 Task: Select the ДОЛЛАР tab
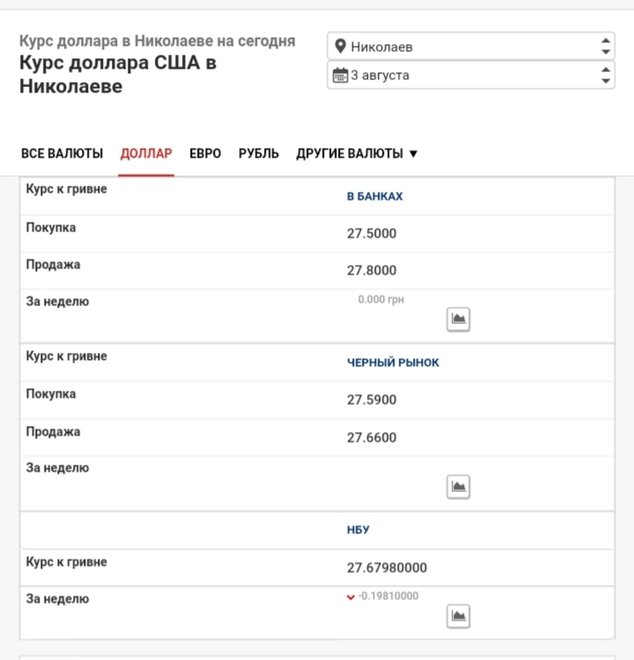(146, 154)
